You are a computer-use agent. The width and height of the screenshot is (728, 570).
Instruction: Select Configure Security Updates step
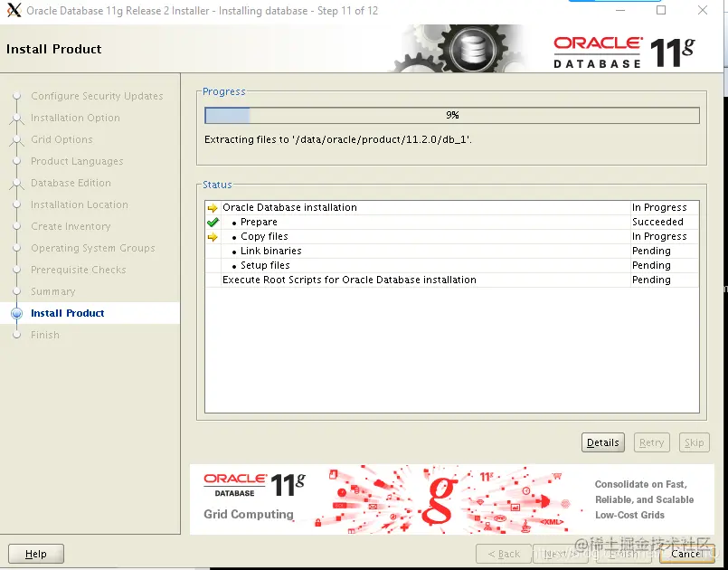(x=97, y=96)
